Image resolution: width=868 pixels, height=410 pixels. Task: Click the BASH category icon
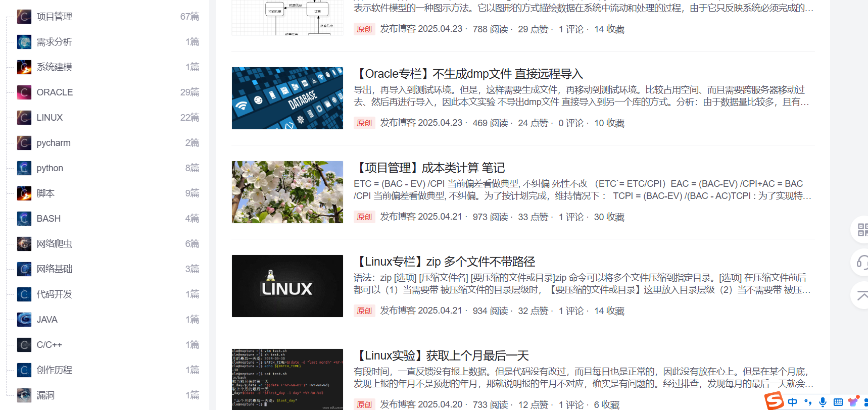(x=24, y=219)
